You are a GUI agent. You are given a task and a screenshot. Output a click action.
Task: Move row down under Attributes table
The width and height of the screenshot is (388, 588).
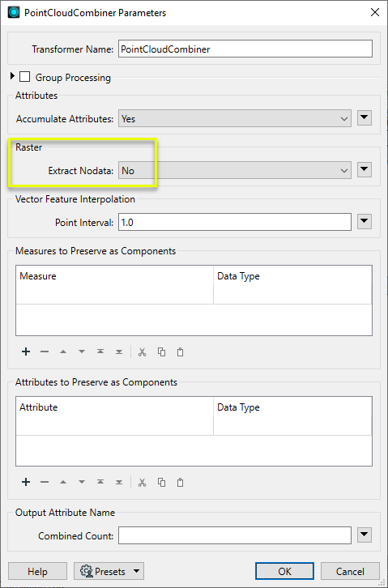click(81, 482)
